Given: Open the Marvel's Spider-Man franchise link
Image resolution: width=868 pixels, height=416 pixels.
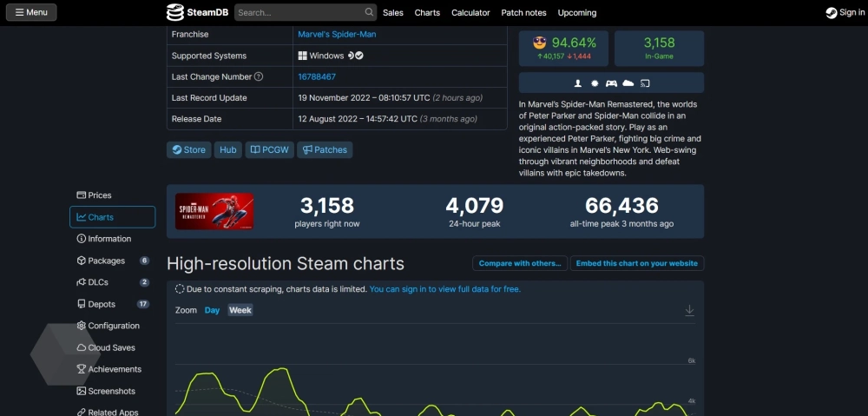Looking at the screenshot, I should pyautogui.click(x=337, y=34).
